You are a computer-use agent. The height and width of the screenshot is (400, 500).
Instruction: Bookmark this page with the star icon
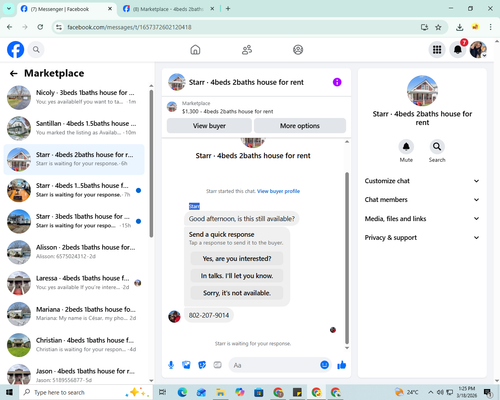[x=438, y=27]
